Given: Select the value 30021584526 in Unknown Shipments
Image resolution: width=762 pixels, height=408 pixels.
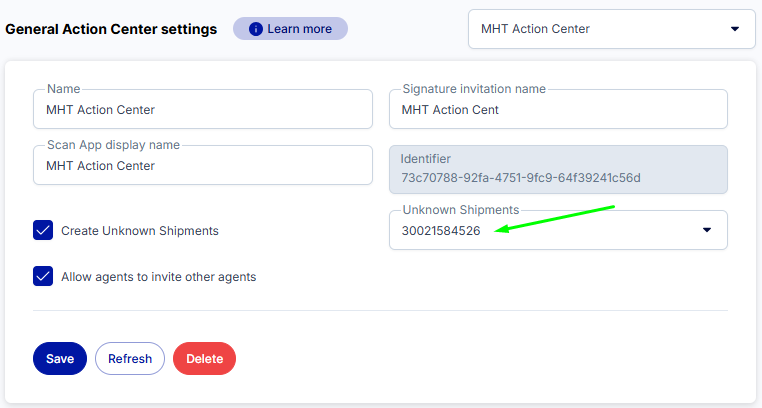Looking at the screenshot, I should pyautogui.click(x=441, y=231).
